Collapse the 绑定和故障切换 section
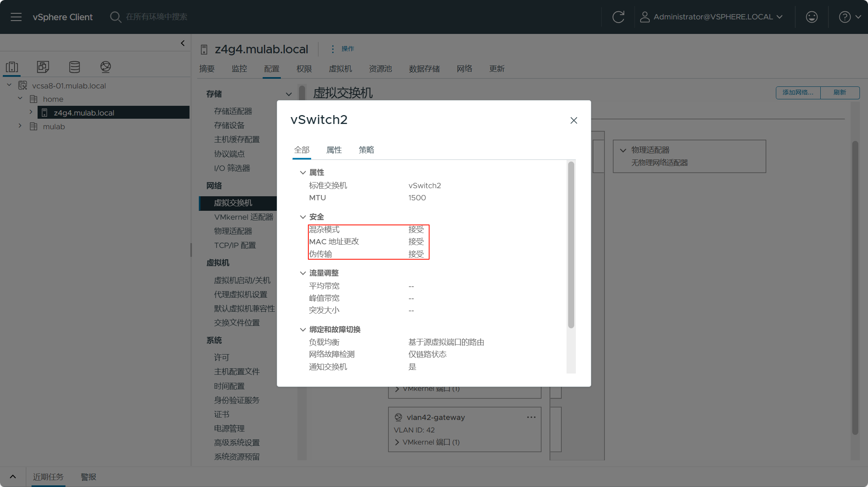The height and width of the screenshot is (487, 868). [x=303, y=330]
